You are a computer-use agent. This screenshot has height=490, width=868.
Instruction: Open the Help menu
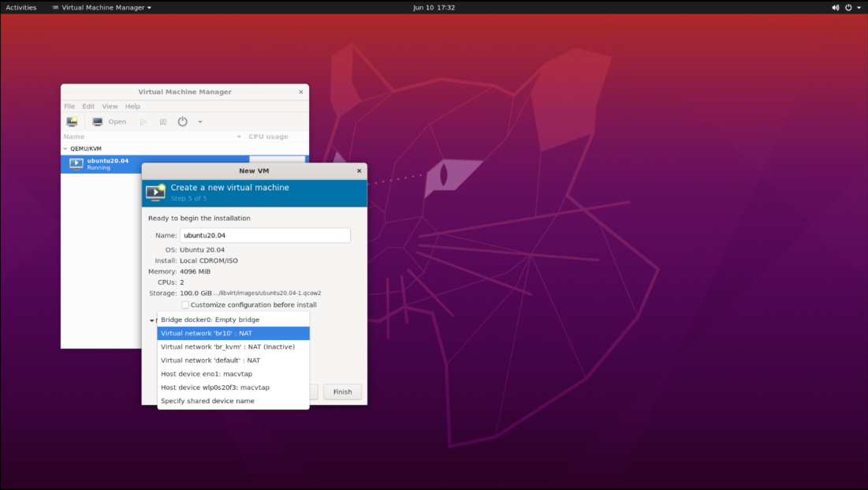[x=132, y=107]
